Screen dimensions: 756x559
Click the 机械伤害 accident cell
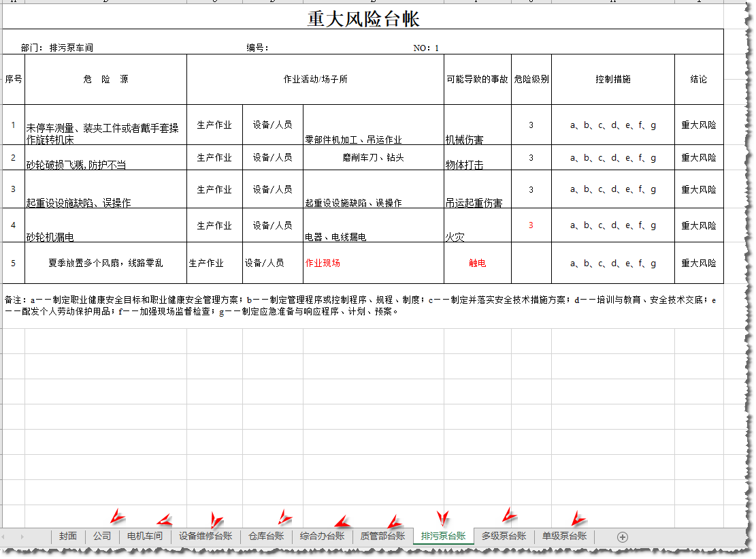(x=477, y=125)
